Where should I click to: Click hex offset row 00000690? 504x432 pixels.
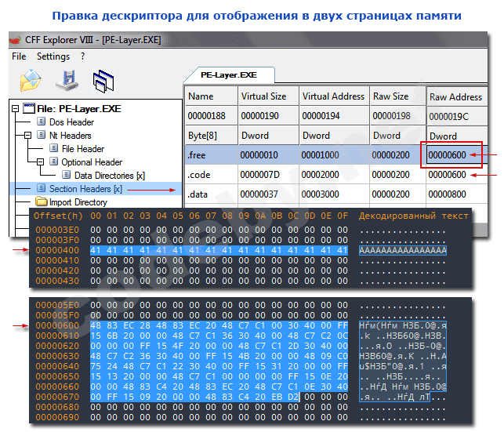tap(57, 417)
